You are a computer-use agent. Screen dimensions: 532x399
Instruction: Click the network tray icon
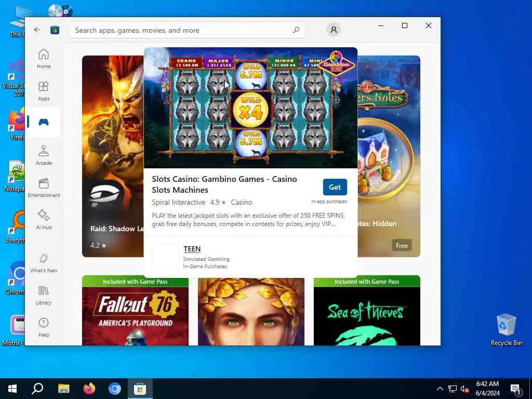(453, 389)
